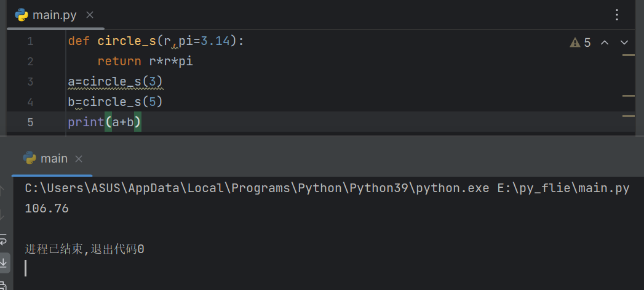The image size is (644, 290).
Task: Click the 106.76 output value
Action: (x=47, y=209)
